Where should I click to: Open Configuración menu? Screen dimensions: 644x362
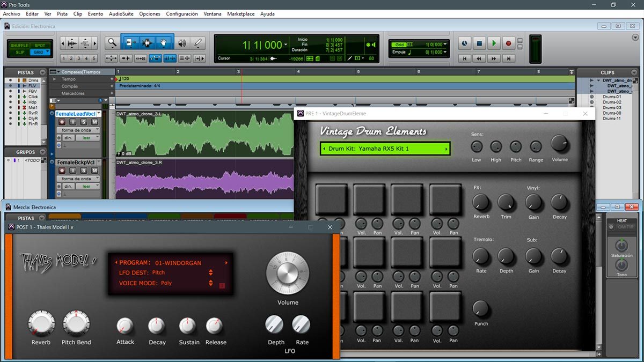[x=182, y=14]
